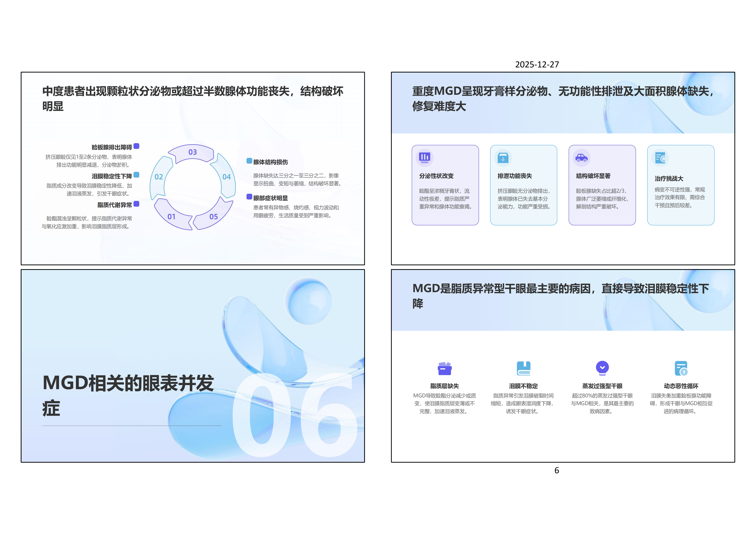The height and width of the screenshot is (534, 756).
Task: Expand segment 01 in the cycle chart
Action: (x=172, y=217)
